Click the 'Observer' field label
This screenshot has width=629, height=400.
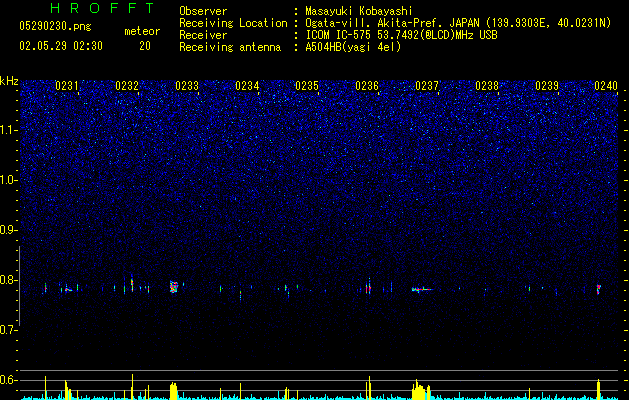(203, 11)
